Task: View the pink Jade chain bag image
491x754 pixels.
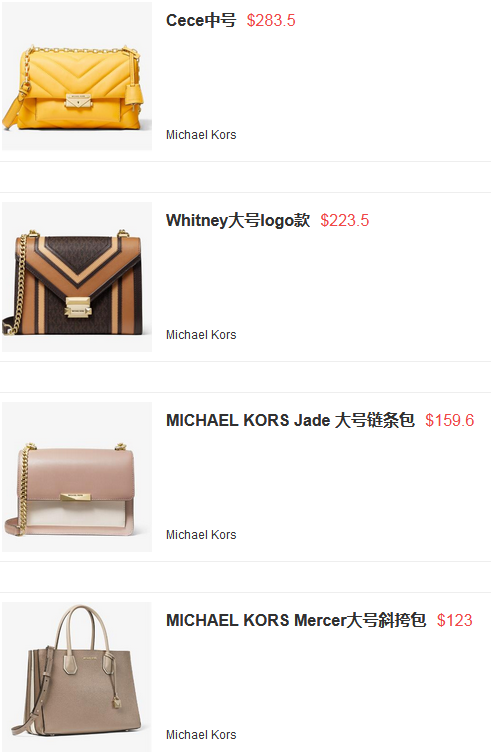Action: pyautogui.click(x=77, y=477)
